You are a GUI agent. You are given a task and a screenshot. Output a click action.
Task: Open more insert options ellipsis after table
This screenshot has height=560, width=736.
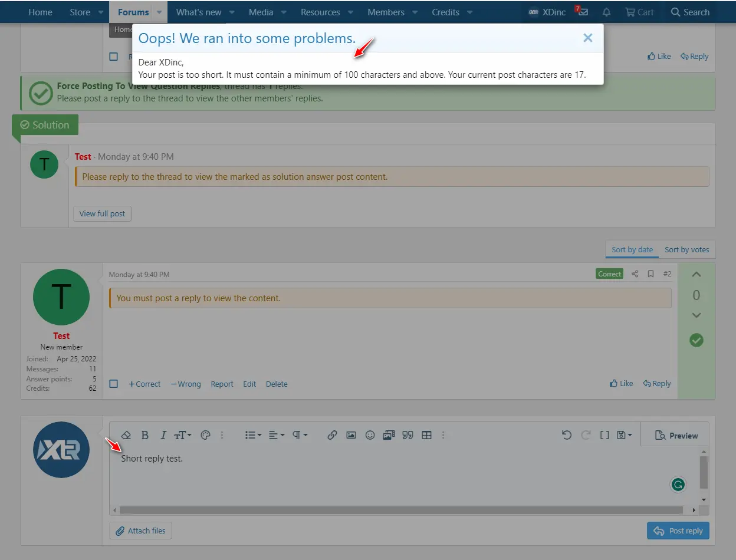tap(443, 435)
